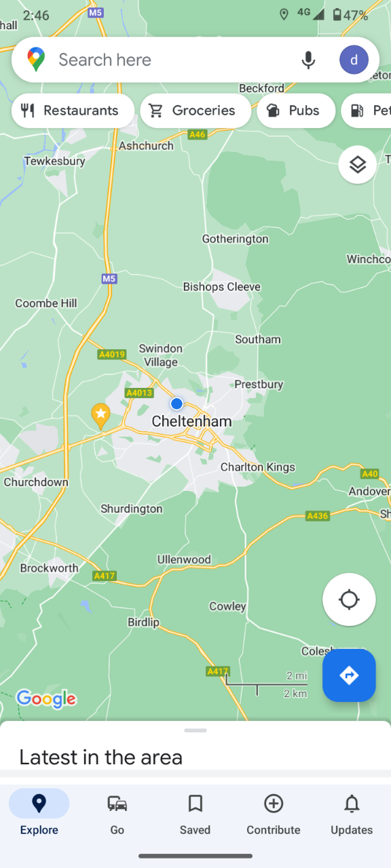This screenshot has width=391, height=868.
Task: Select the Pubs filter chip
Action: click(296, 111)
